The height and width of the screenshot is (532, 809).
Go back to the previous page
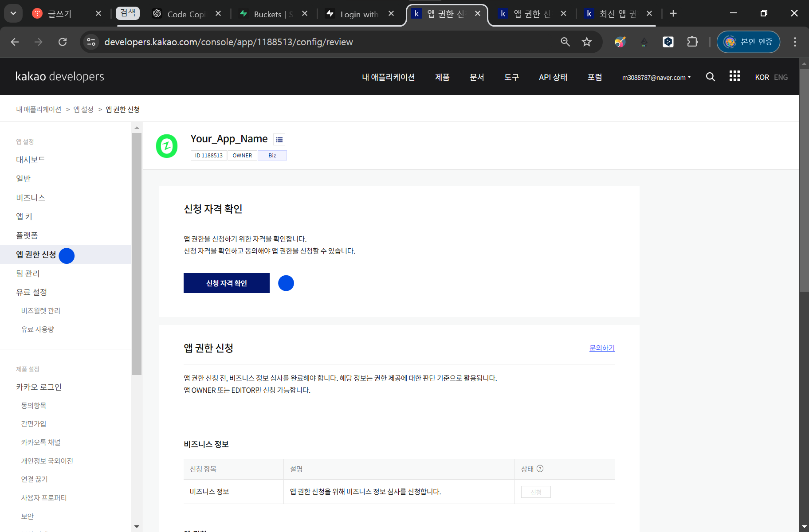click(15, 42)
